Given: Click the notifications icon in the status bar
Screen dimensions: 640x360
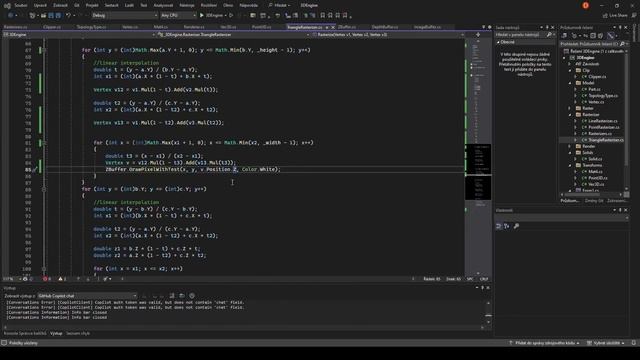Looking at the screenshot, I should tap(634, 343).
